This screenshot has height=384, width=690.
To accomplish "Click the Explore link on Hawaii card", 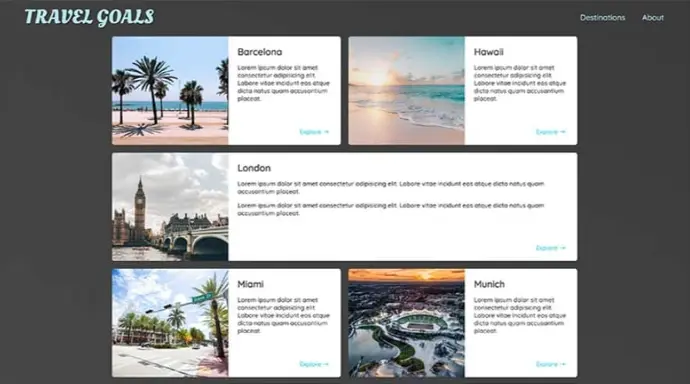I will tap(551, 132).
